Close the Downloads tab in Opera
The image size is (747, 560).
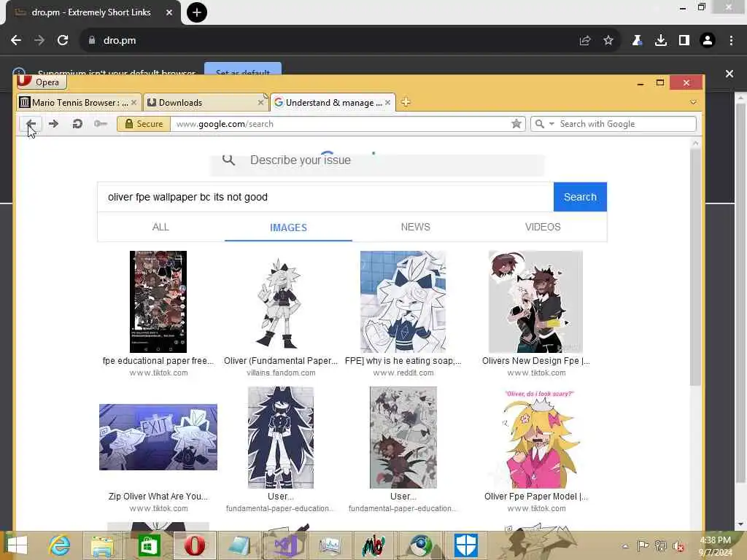pos(260,102)
